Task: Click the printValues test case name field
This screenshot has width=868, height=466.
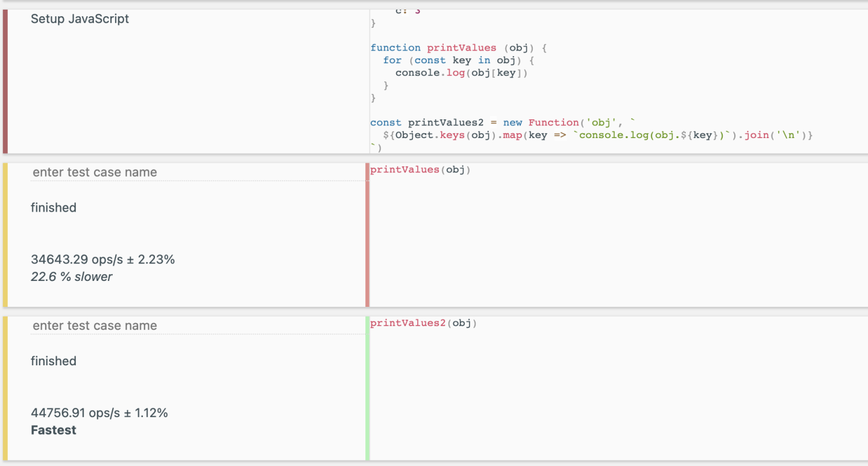Action: pos(197,172)
